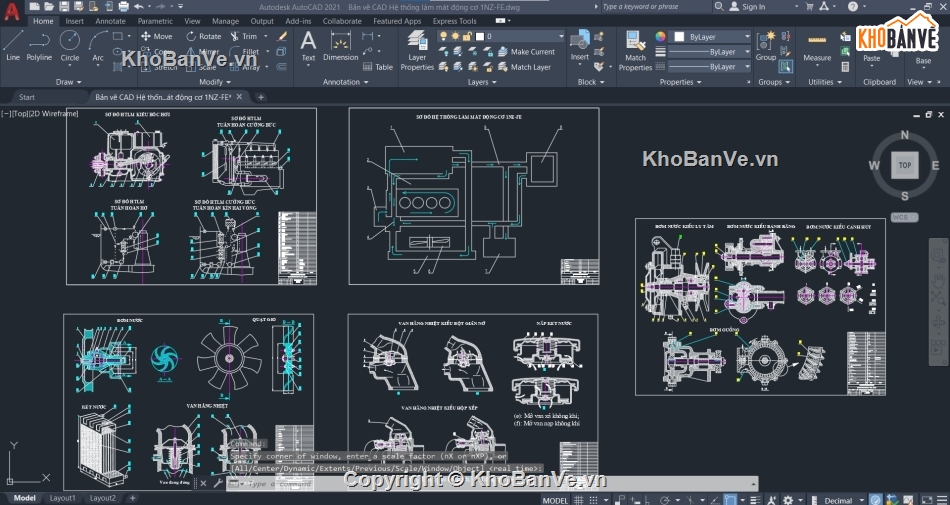Select the Polyline tool
Image resolution: width=950 pixels, height=505 pixels.
(39, 45)
